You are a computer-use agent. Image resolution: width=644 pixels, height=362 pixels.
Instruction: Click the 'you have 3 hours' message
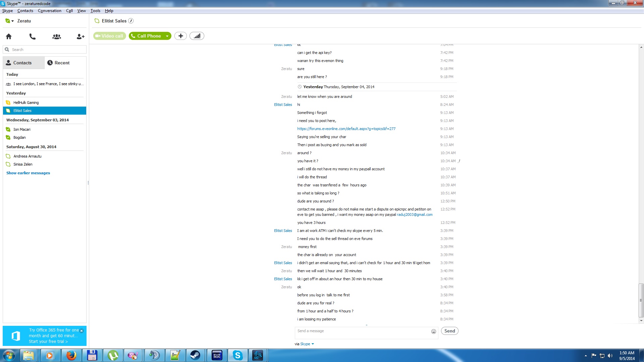coord(311,223)
